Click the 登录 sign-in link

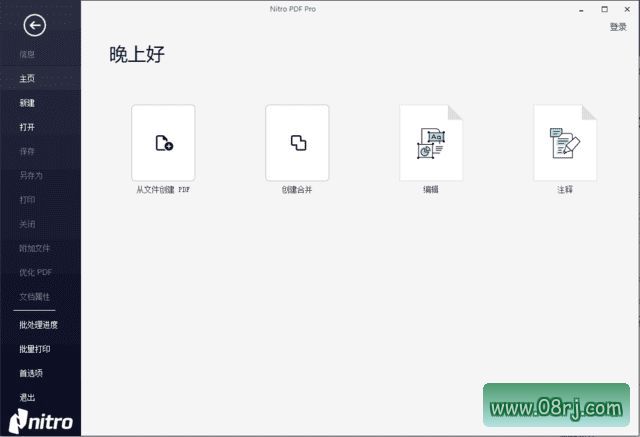[617, 27]
